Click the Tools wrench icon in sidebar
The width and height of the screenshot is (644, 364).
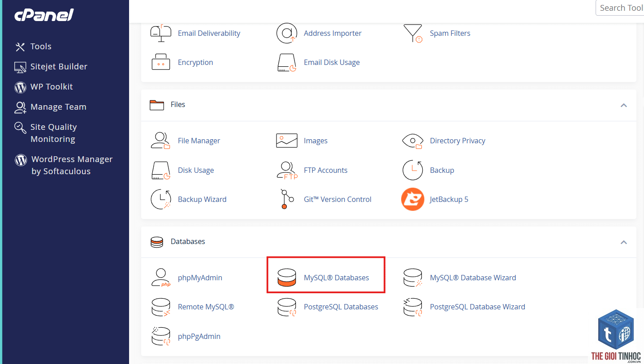20,47
